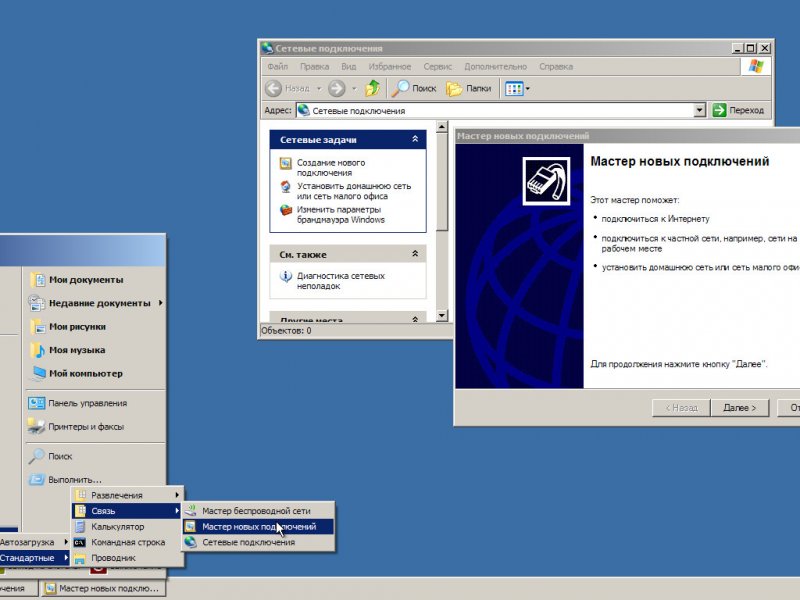Screen dimensions: 800x600
Task: Select the Стандартные programs group
Action: (x=34, y=558)
